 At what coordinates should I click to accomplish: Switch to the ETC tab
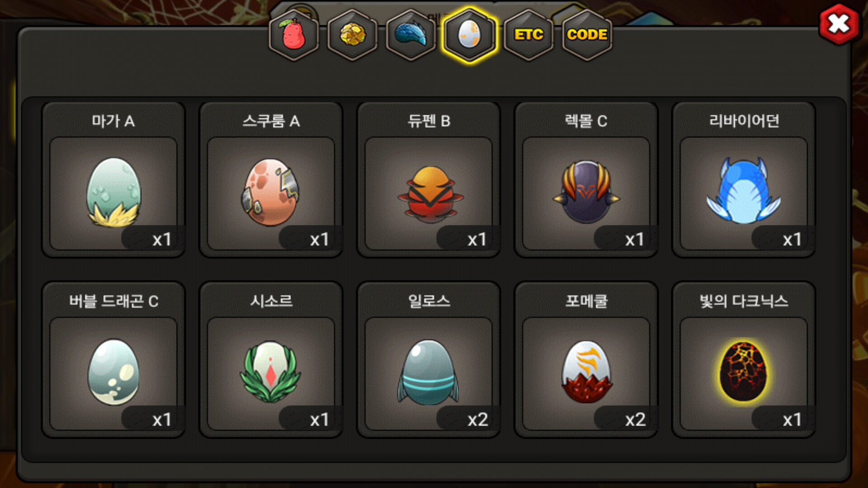tap(528, 35)
